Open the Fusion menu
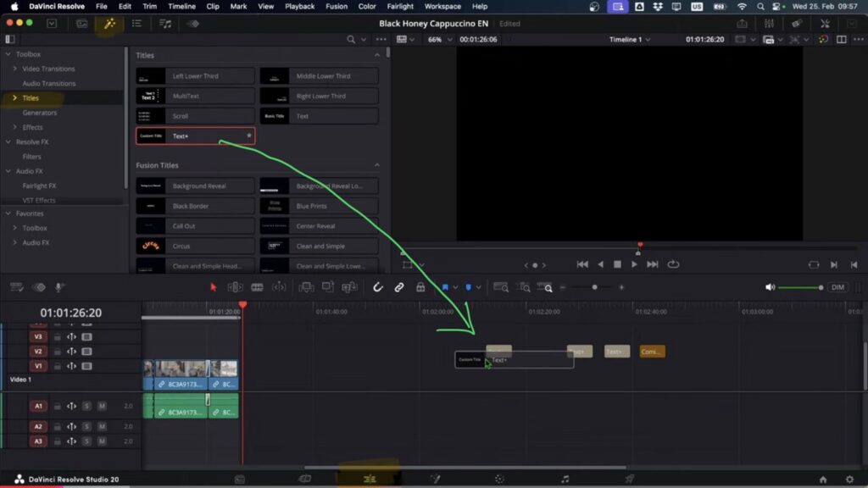This screenshot has height=488, width=868. [336, 6]
